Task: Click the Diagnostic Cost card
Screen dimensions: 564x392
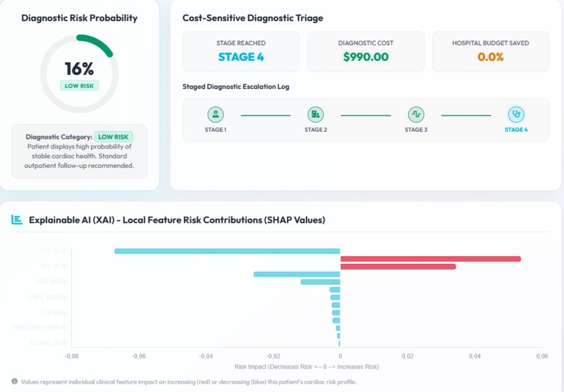Action: tap(366, 52)
